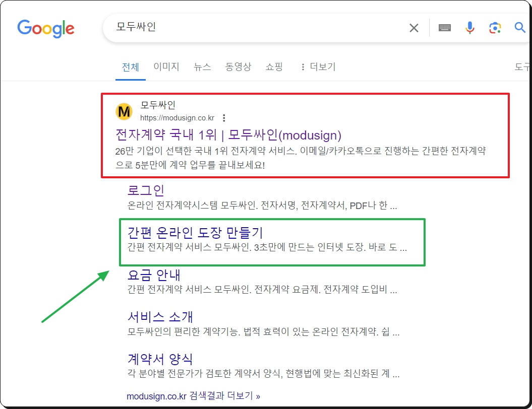
Task: Open the 로그인 sitelink
Action: [146, 190]
